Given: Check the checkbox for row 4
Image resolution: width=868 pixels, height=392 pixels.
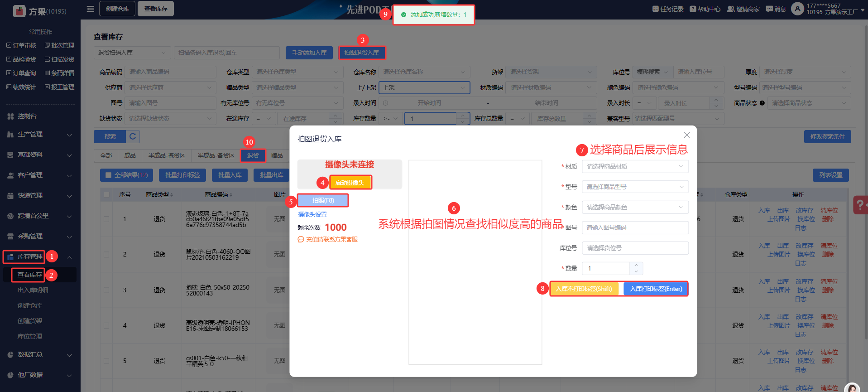Looking at the screenshot, I should click(x=106, y=325).
